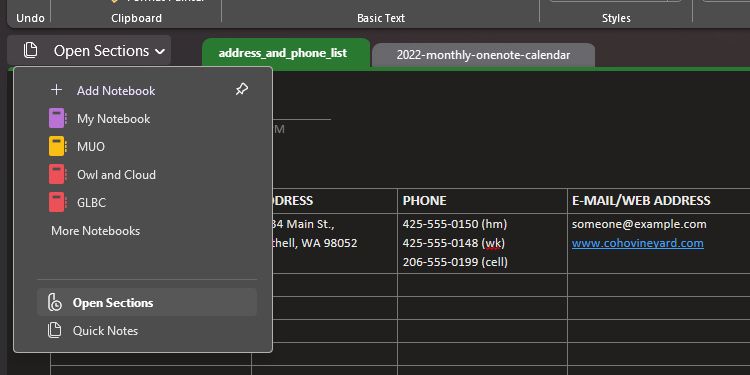This screenshot has height=375, width=750.
Task: Click the Basic Text ribbon group label
Action: coord(381,18)
